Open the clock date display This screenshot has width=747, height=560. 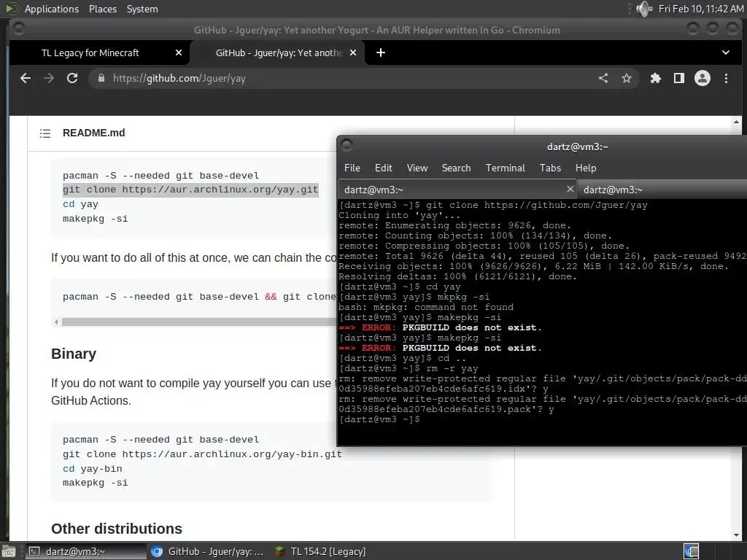(701, 9)
